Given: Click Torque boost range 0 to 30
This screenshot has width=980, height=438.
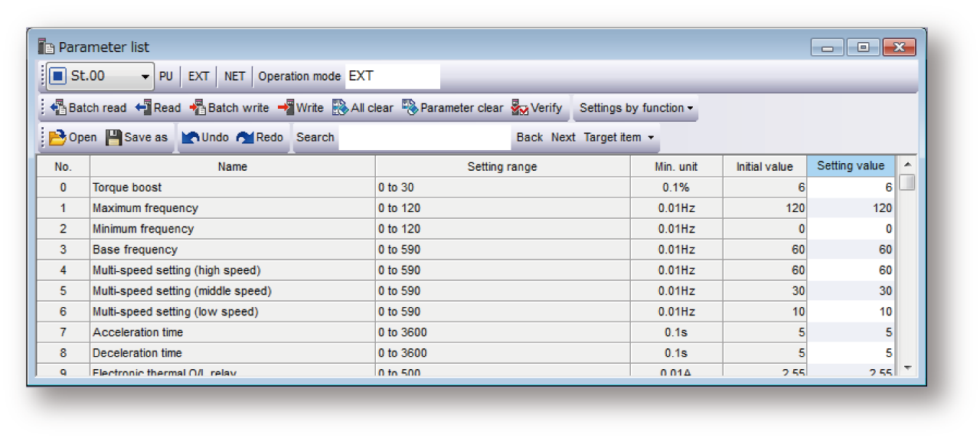Looking at the screenshot, I should [x=503, y=188].
